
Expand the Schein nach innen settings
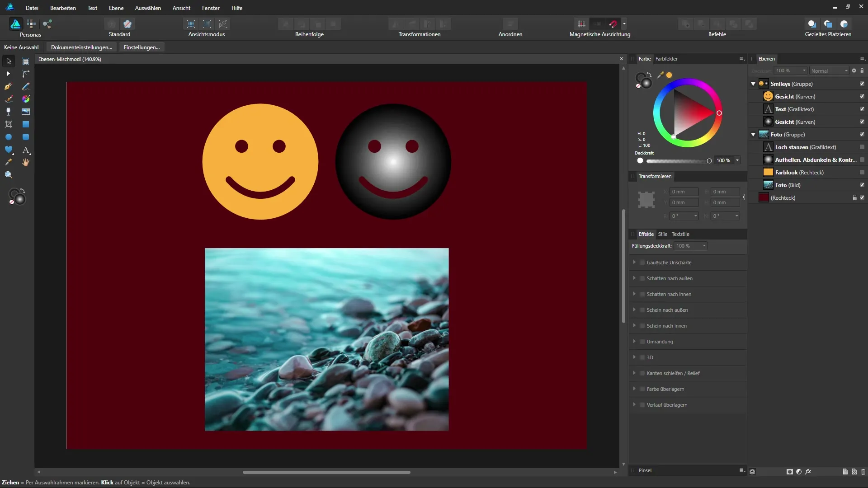point(634,326)
